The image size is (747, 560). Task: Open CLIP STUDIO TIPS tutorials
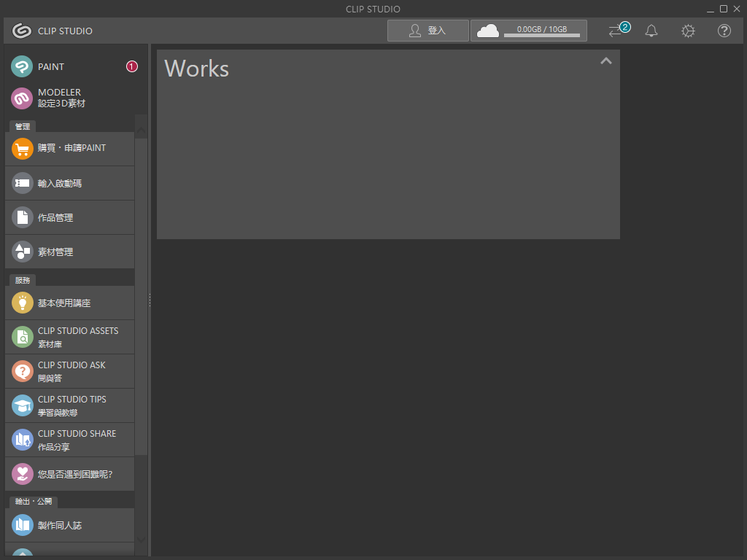[70, 405]
